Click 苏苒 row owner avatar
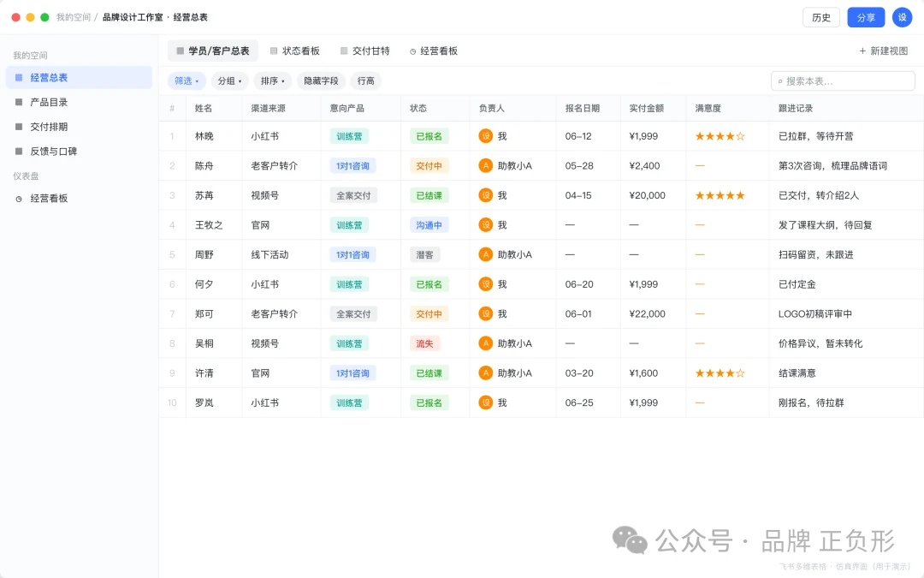 (486, 195)
